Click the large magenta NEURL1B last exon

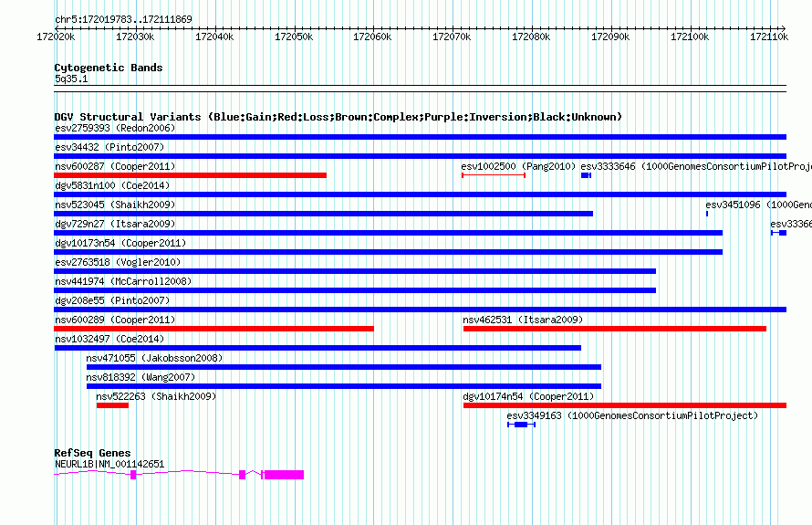tap(284, 475)
